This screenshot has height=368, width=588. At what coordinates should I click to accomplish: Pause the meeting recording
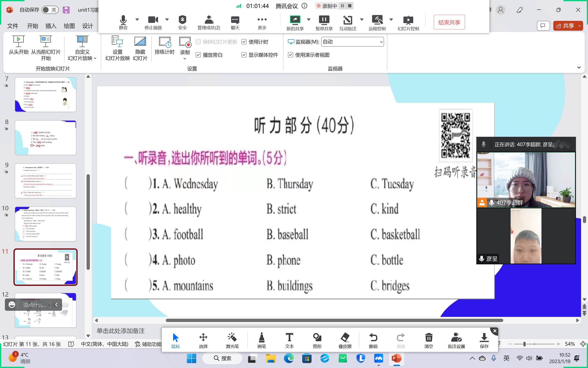[342, 6]
